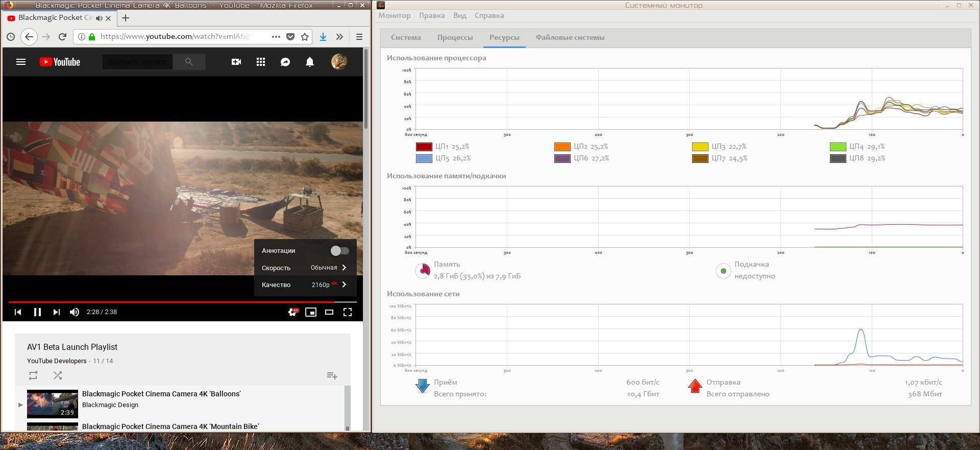
Task: Open YouTube notifications bell
Action: (x=310, y=62)
